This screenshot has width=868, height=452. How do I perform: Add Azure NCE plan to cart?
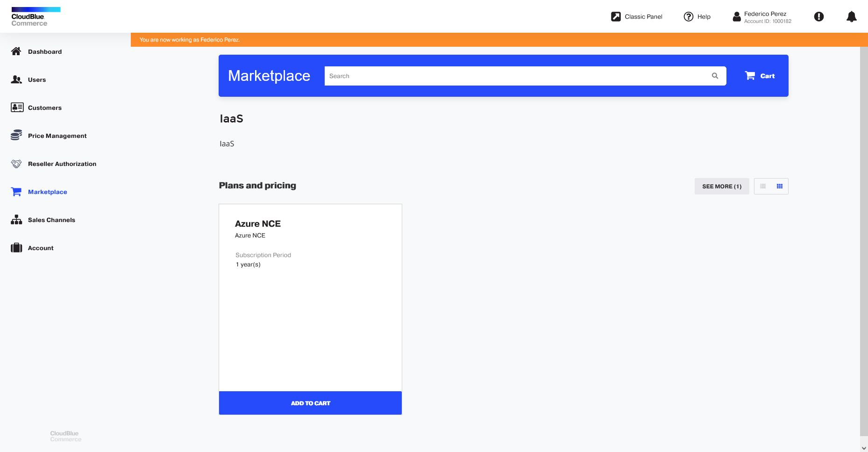click(310, 403)
